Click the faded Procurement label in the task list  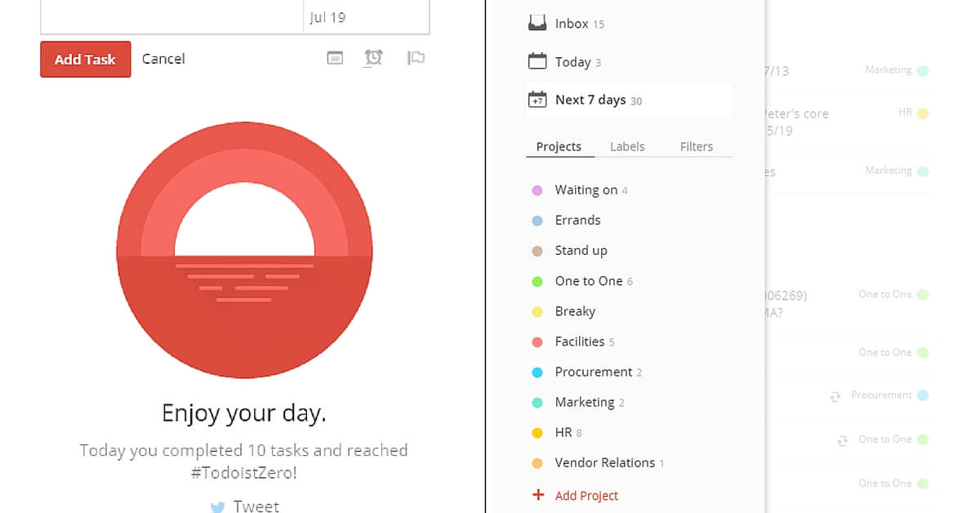pyautogui.click(x=881, y=395)
